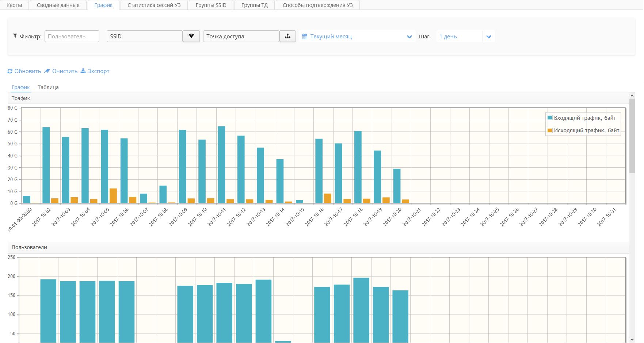Screen dimensions: 644x343
Task: Toggle outgoing traffic orange legend swatch
Action: 550,130
